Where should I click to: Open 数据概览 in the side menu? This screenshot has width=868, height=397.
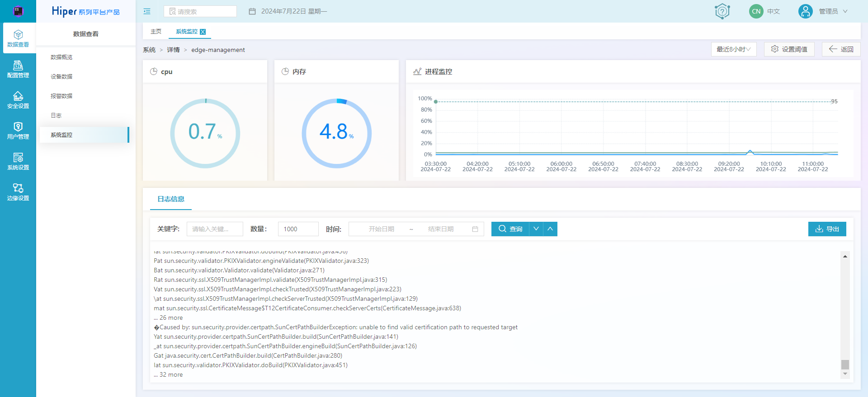[61, 57]
